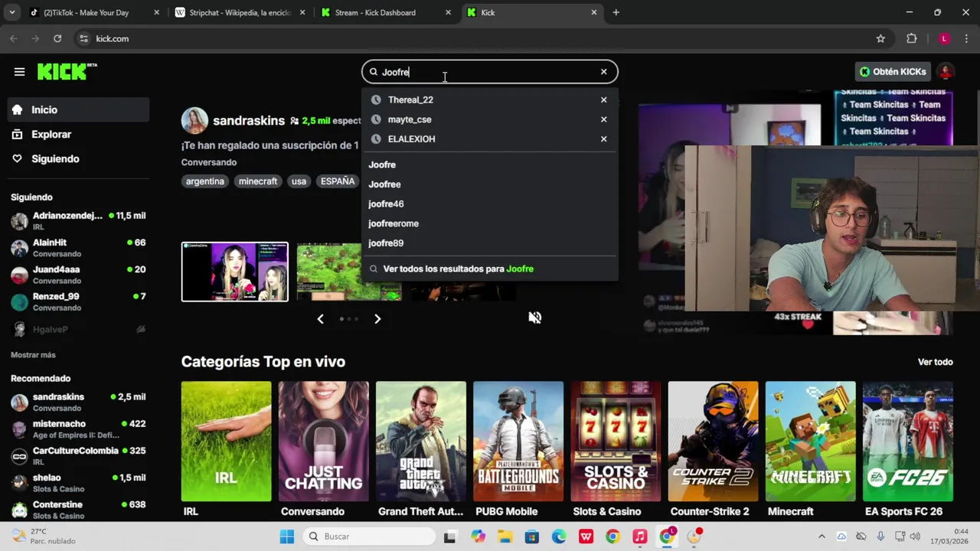
Task: Open offline channel HgalveP
Action: click(x=78, y=329)
